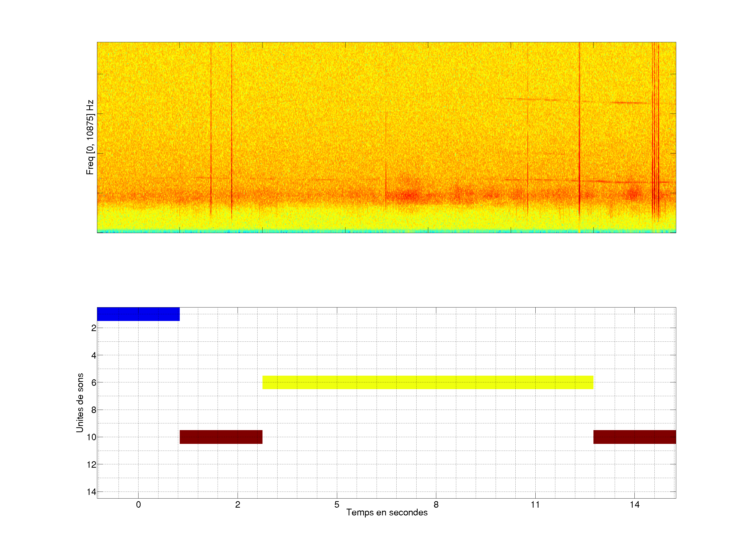
Task: Click the y-axis tick label 4
Action: [94, 355]
